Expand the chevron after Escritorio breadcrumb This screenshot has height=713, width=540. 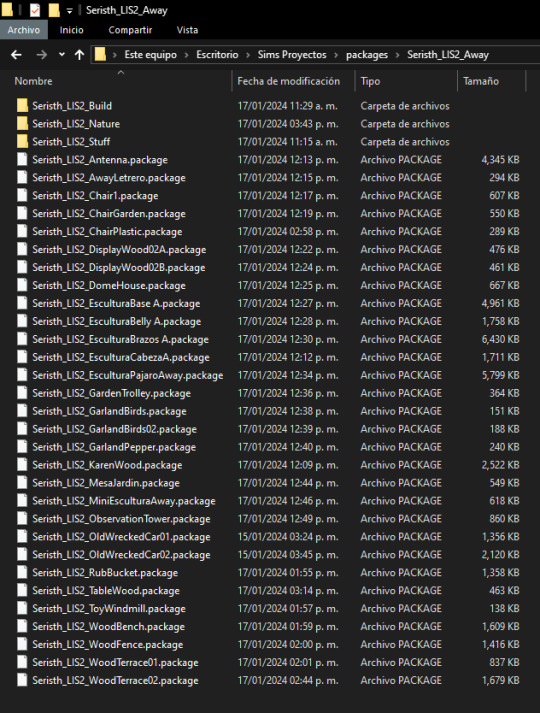[248, 55]
